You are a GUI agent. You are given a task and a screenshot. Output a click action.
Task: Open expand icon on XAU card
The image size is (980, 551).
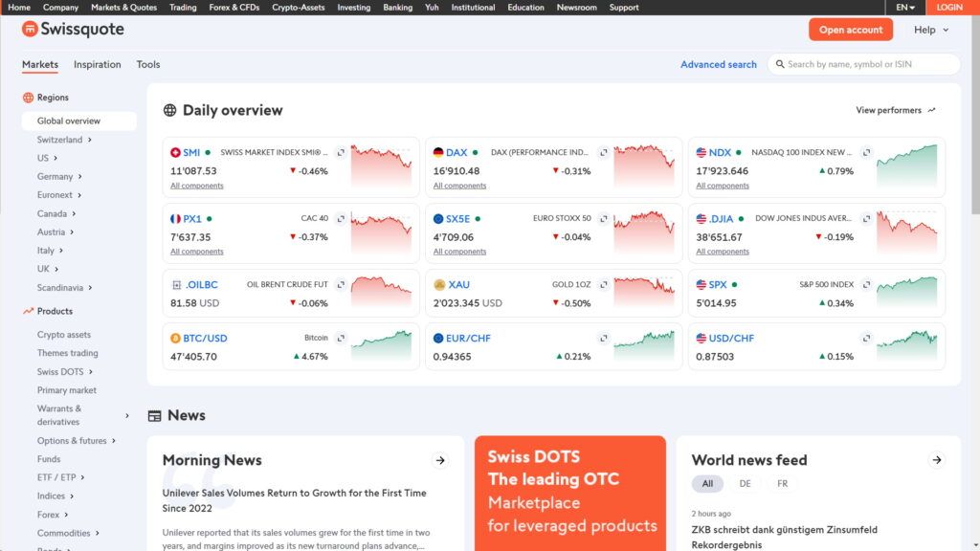[x=604, y=284]
